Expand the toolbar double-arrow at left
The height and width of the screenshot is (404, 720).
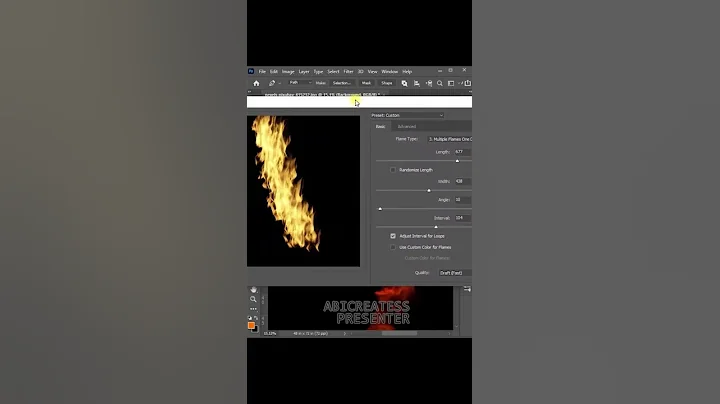[249, 92]
